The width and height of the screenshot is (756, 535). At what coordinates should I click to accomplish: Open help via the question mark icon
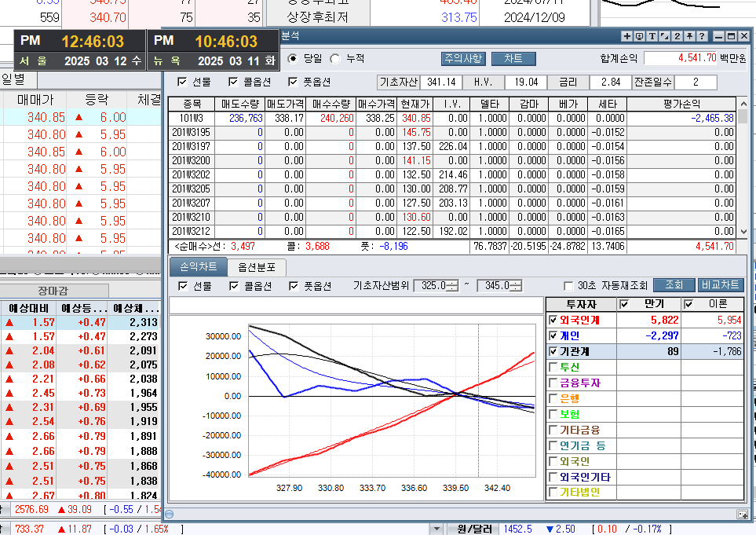702,36
